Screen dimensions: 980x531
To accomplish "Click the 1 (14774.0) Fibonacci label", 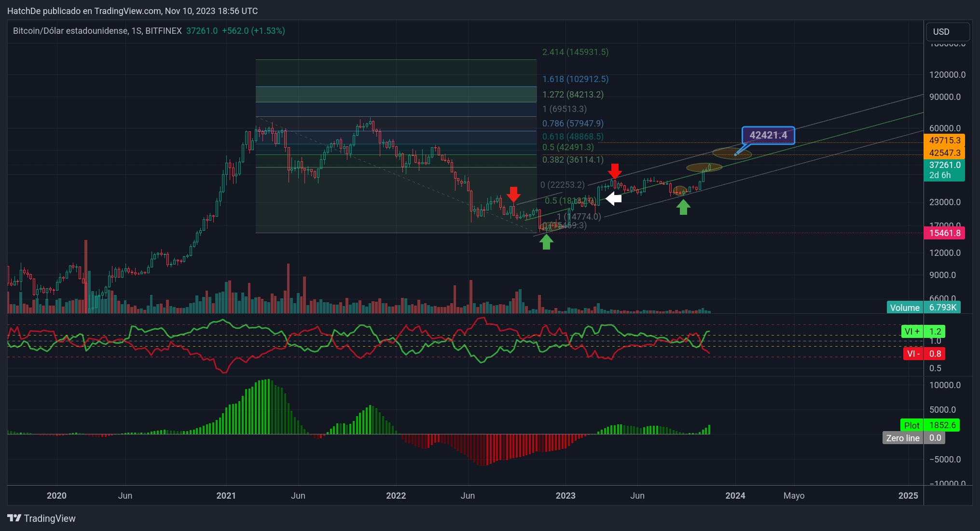I will tap(579, 216).
